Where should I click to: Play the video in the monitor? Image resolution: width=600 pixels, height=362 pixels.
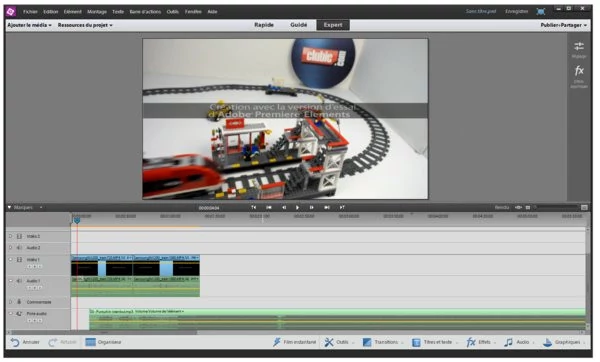pos(297,207)
